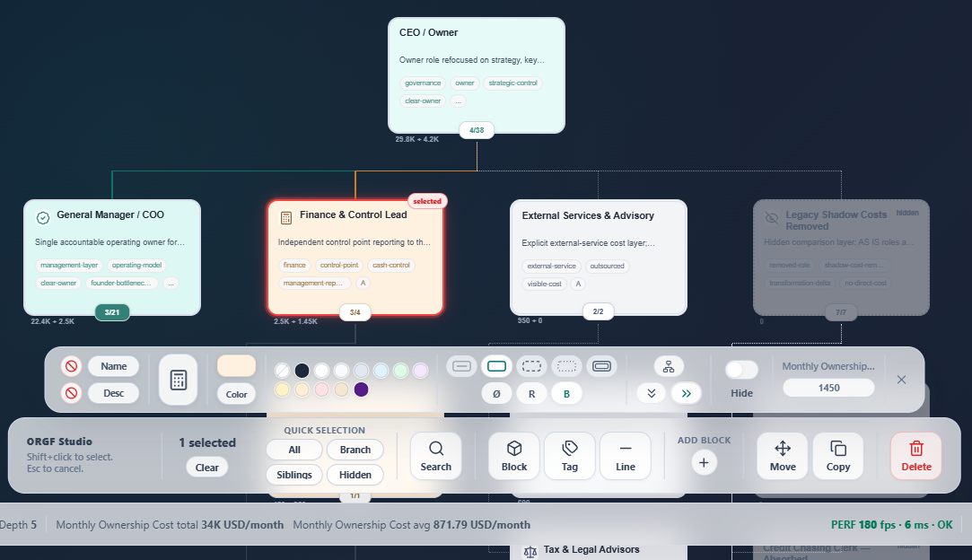The image size is (972, 560).
Task: Click the All quick selection option
Action: tap(294, 450)
